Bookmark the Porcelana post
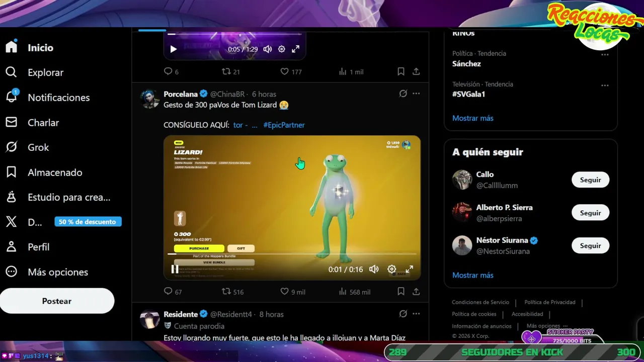This screenshot has height=362, width=644. 401,291
